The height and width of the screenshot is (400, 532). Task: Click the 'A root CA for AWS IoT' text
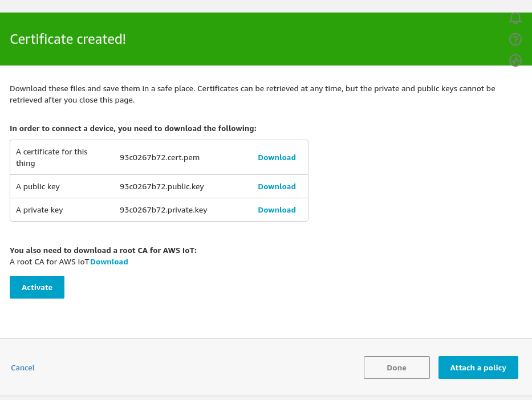tap(50, 262)
